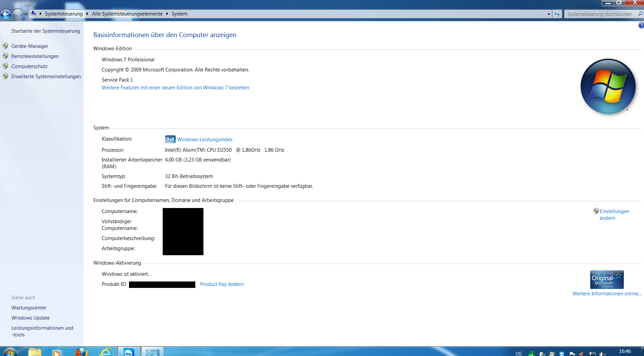Click the Windows Start orb
Screen dimensions: 644x356
click(x=10, y=352)
